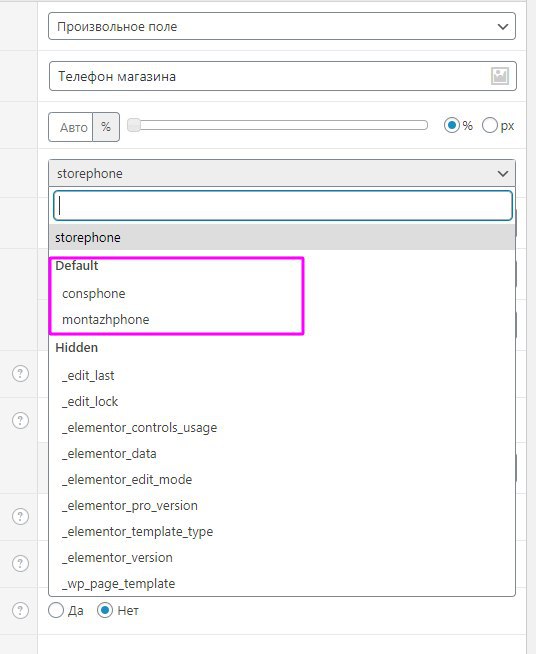The height and width of the screenshot is (654, 536).
Task: Choose the highlighted storephone option
Action: click(x=282, y=237)
